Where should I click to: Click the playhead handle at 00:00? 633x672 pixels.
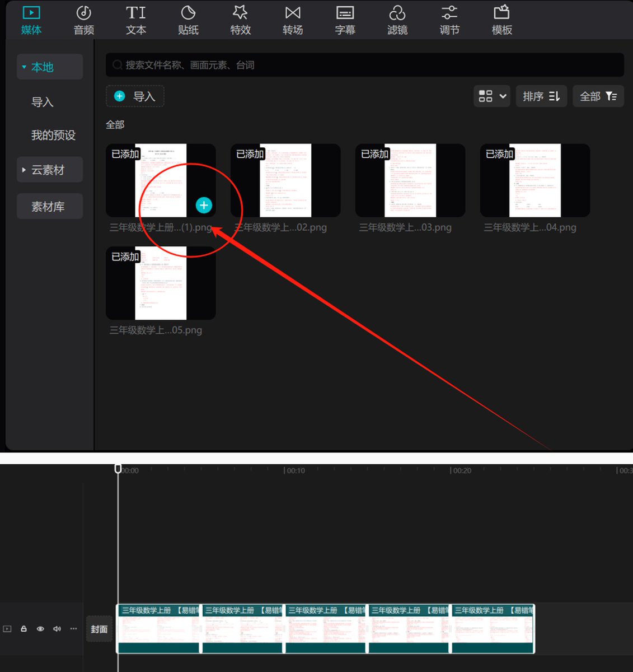118,469
